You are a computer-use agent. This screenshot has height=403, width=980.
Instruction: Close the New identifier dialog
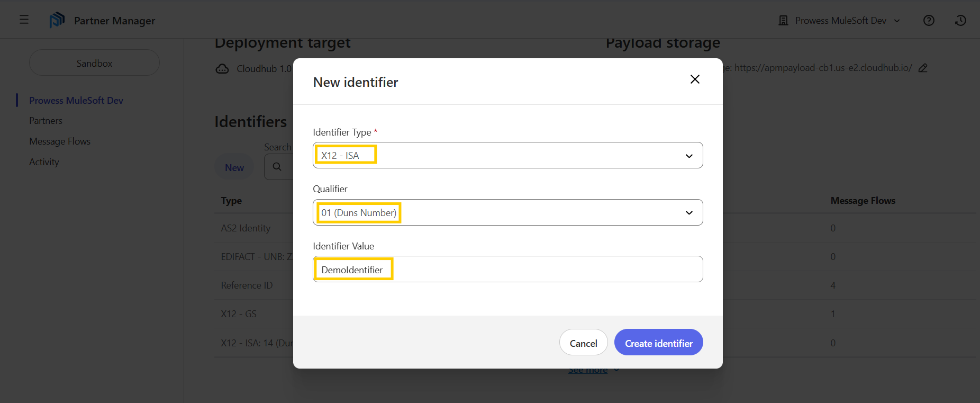695,79
